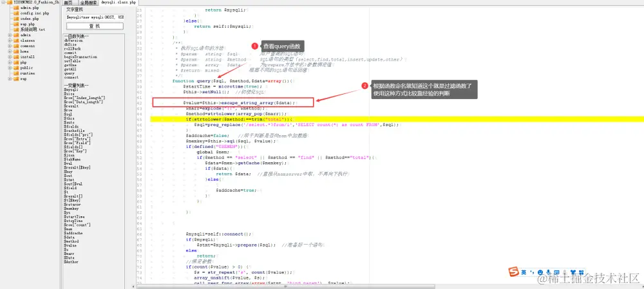Jump to the rollBack function
This screenshot has width=644, height=289.
71,49
